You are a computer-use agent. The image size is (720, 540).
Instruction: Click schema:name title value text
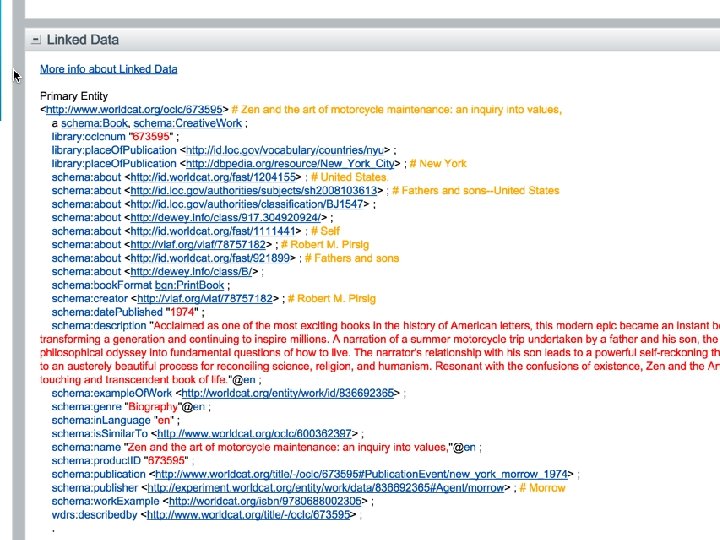[287, 447]
